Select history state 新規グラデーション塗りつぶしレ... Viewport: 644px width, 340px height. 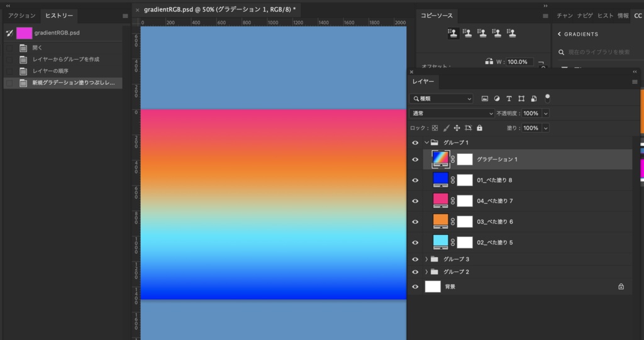(64, 83)
